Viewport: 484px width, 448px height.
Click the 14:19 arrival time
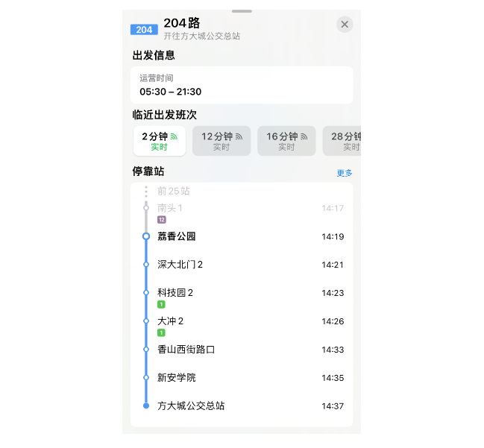point(333,236)
